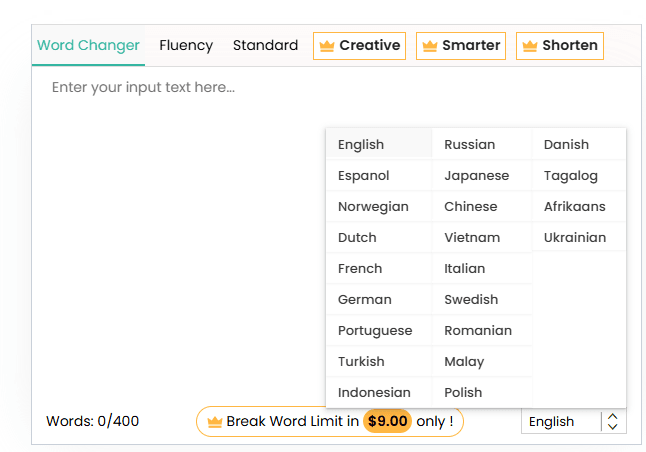The image size is (646, 452).
Task: Click the $9.00 price badge
Action: (x=387, y=422)
